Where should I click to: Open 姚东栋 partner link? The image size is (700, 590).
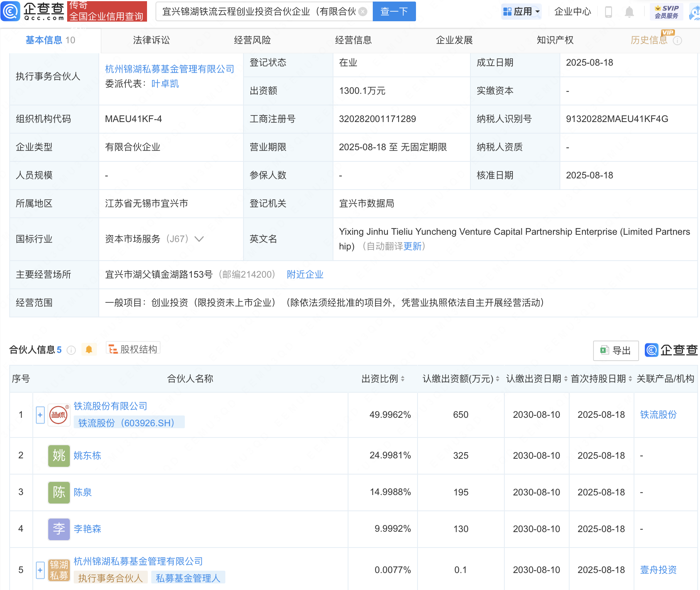tap(87, 456)
